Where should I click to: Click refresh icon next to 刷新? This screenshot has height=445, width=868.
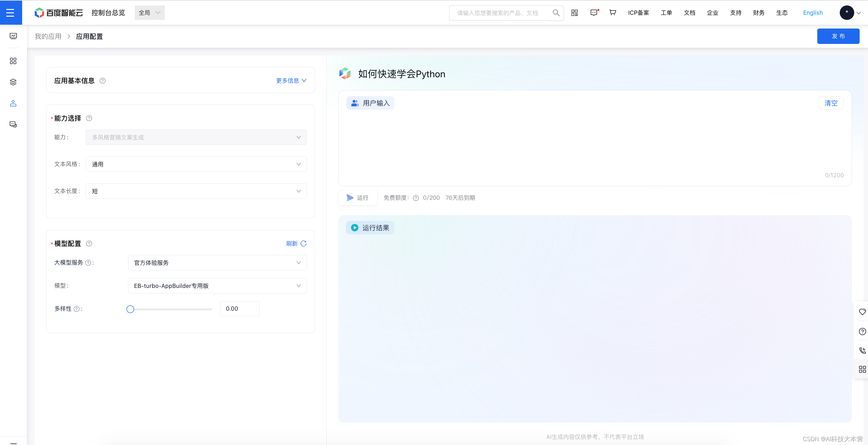(303, 243)
